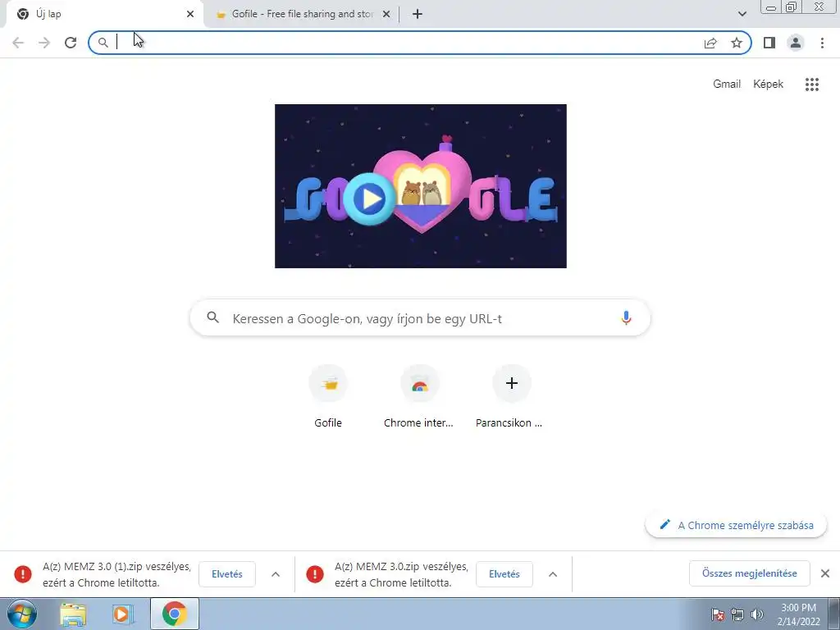The image size is (840, 630).
Task: Launch Windows Media Player from taskbar
Action: pyautogui.click(x=123, y=614)
